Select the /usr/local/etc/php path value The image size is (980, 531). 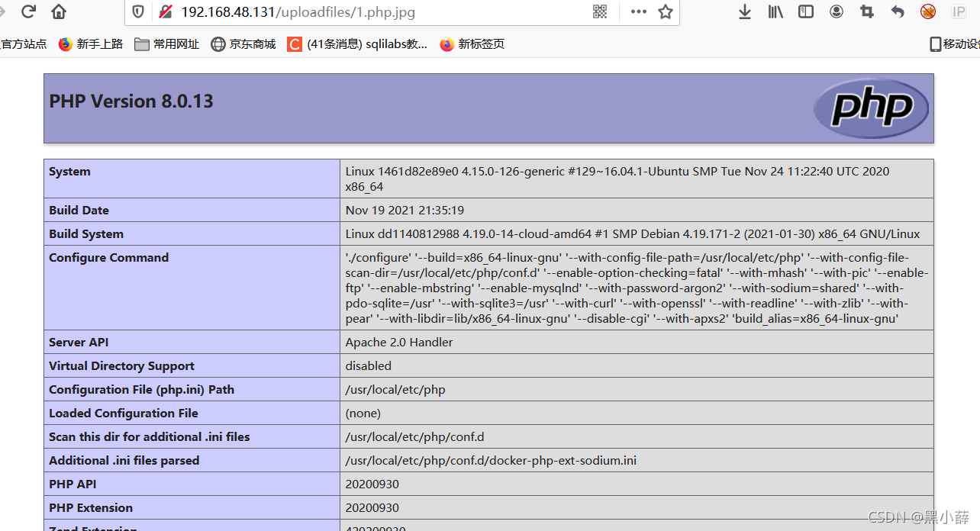395,390
